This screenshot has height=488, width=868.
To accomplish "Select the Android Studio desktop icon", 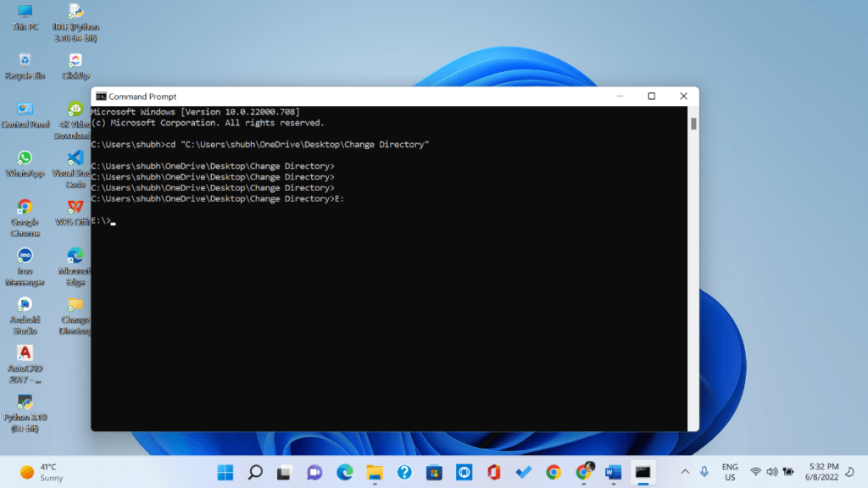I will 25,315.
